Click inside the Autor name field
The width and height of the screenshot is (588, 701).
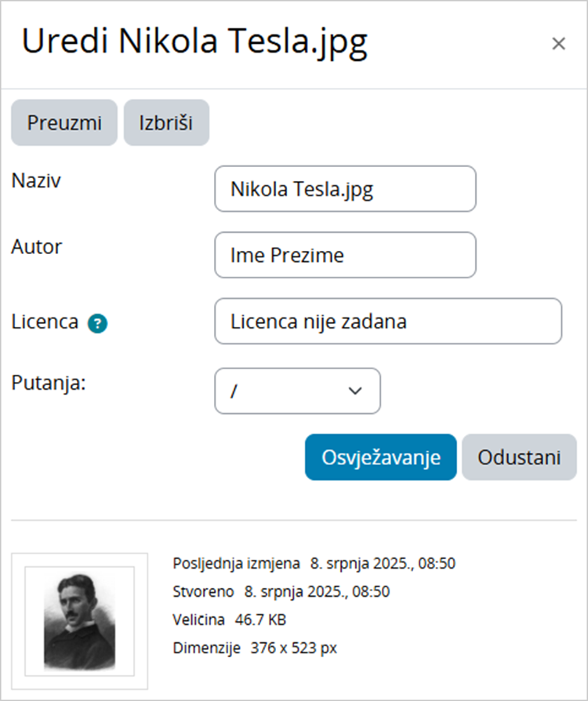tap(345, 255)
